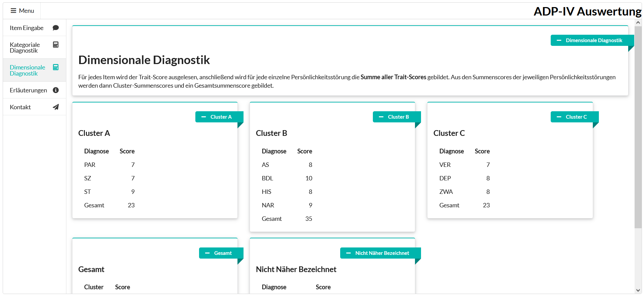Click the Cluster B Gesamt score 35
The image size is (644, 295).
(309, 219)
